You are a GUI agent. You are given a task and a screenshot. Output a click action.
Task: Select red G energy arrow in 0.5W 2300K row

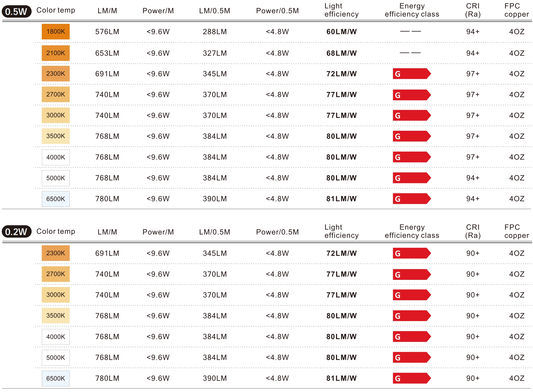click(x=412, y=74)
